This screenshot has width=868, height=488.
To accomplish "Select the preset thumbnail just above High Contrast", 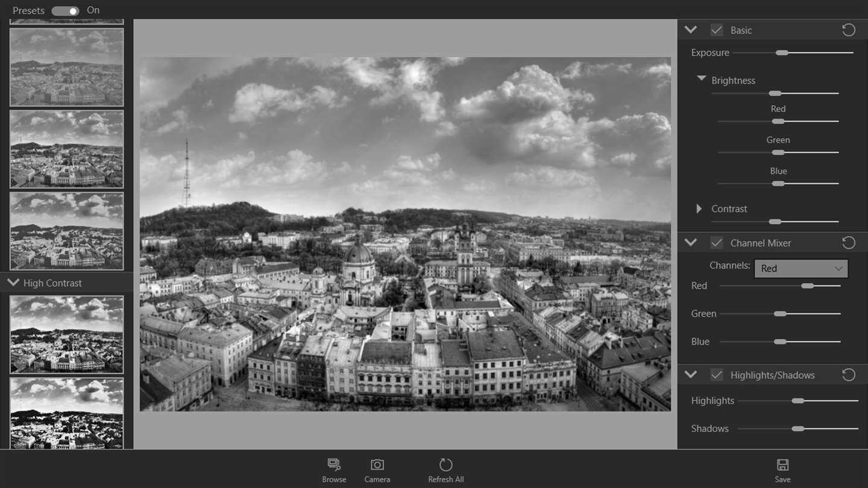I will point(66,231).
